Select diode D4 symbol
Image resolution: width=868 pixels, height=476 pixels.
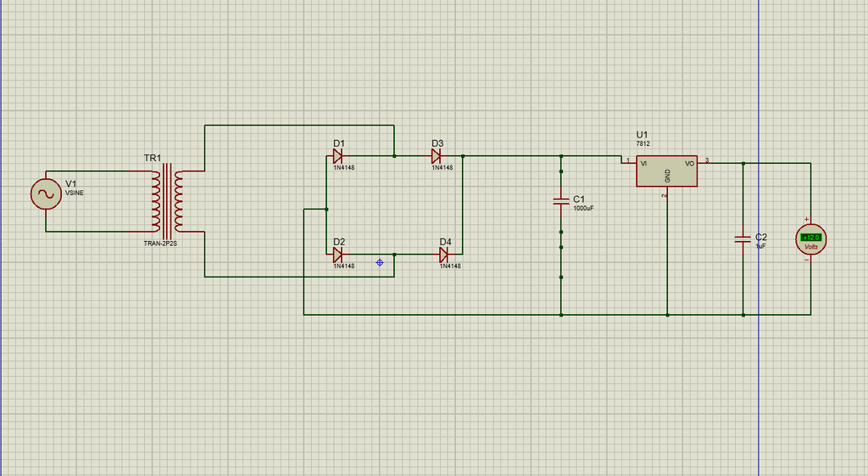click(x=443, y=255)
